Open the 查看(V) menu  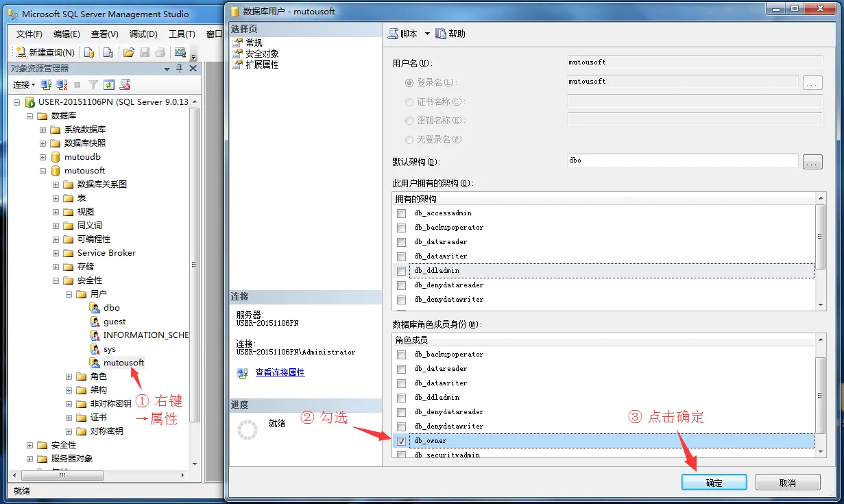point(105,34)
